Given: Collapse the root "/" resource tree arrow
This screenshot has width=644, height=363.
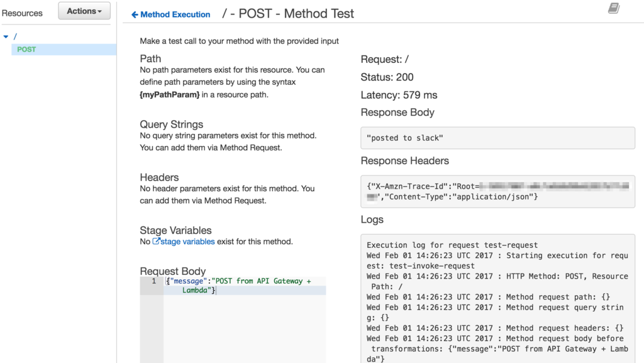Looking at the screenshot, I should coord(6,37).
